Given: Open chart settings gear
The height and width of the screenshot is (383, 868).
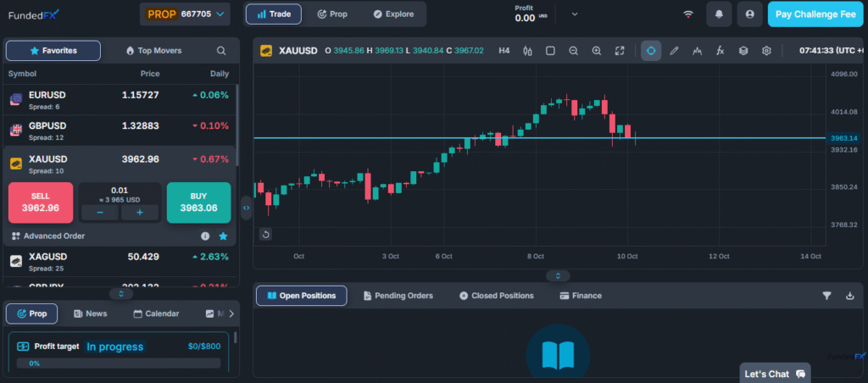Looking at the screenshot, I should click(766, 51).
